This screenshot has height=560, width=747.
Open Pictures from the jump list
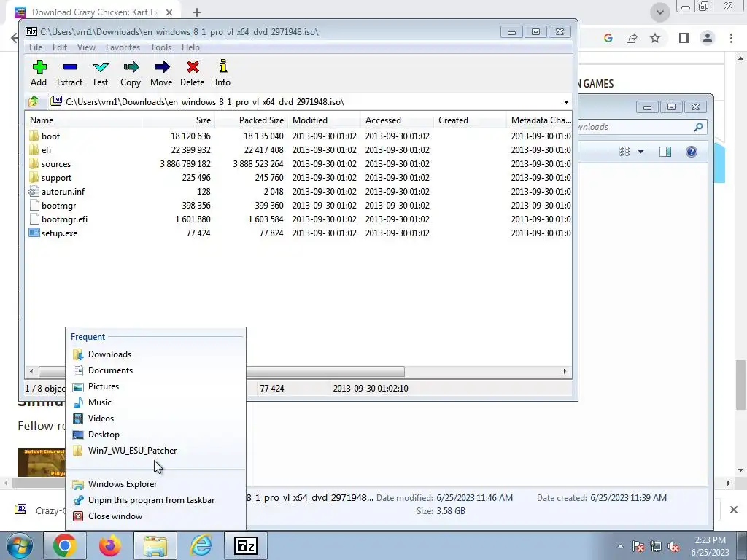156,386
